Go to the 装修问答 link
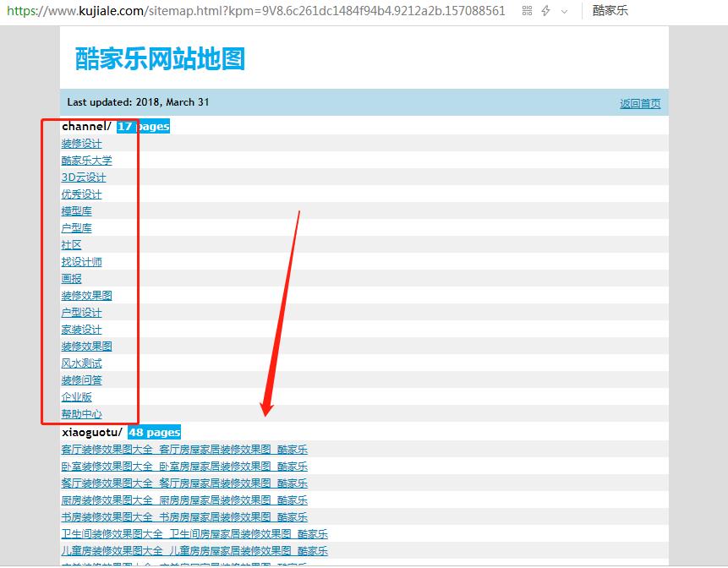The width and height of the screenshot is (728, 568). click(x=82, y=380)
